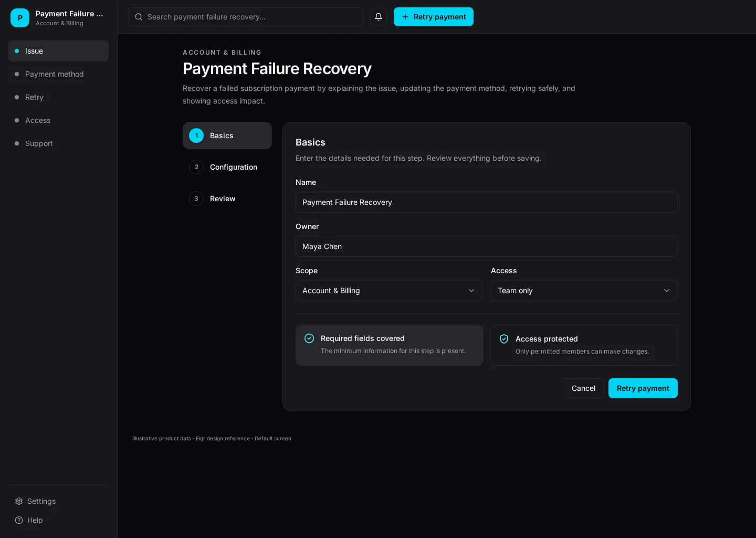Open Payment method in sidebar
Screen dimensions: 756x538
(58, 74)
